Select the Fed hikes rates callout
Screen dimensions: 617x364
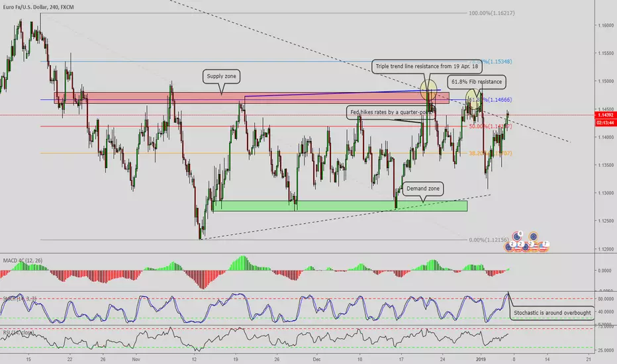pos(391,112)
